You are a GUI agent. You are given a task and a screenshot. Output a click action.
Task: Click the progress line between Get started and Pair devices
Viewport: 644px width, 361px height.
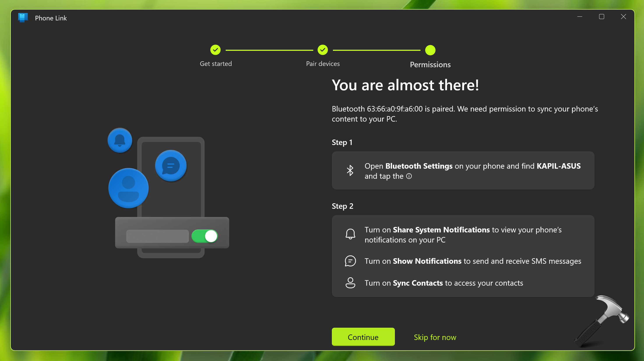pos(269,50)
